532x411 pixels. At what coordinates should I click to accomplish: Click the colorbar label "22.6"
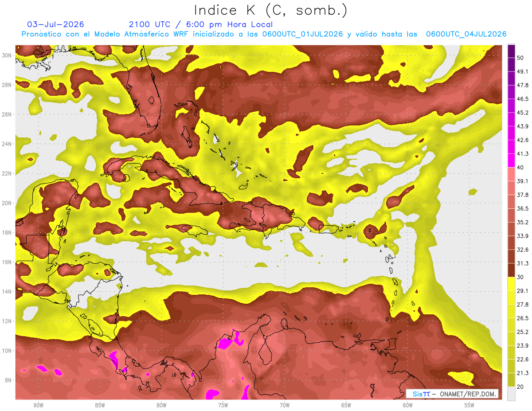click(523, 359)
